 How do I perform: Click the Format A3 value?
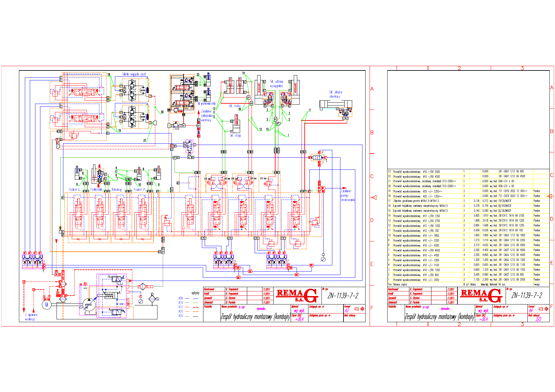click(x=347, y=310)
